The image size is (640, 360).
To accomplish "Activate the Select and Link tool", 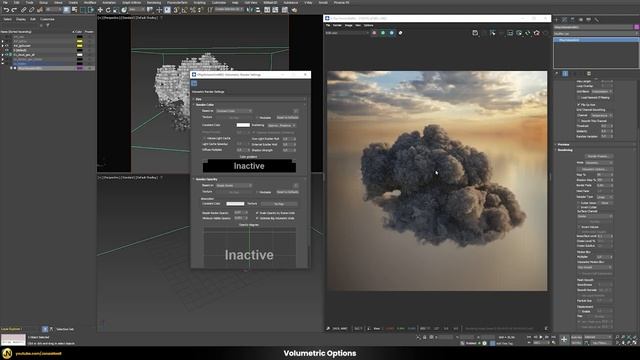I will pos(23,10).
